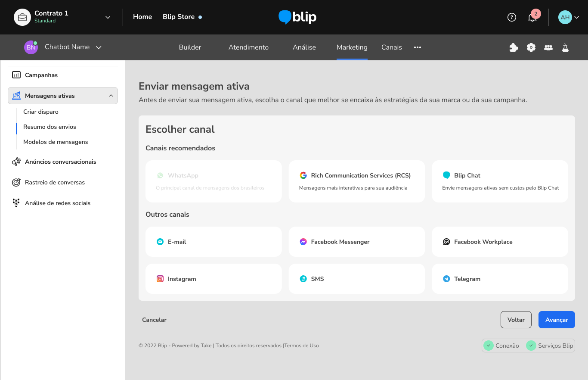
Task: Open the team members icon
Action: tap(548, 47)
